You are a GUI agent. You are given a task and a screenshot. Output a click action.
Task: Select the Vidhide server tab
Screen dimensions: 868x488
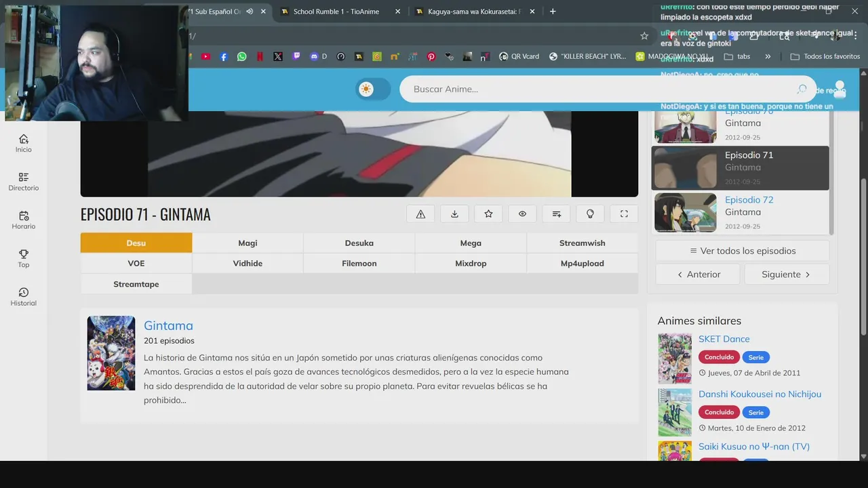248,263
